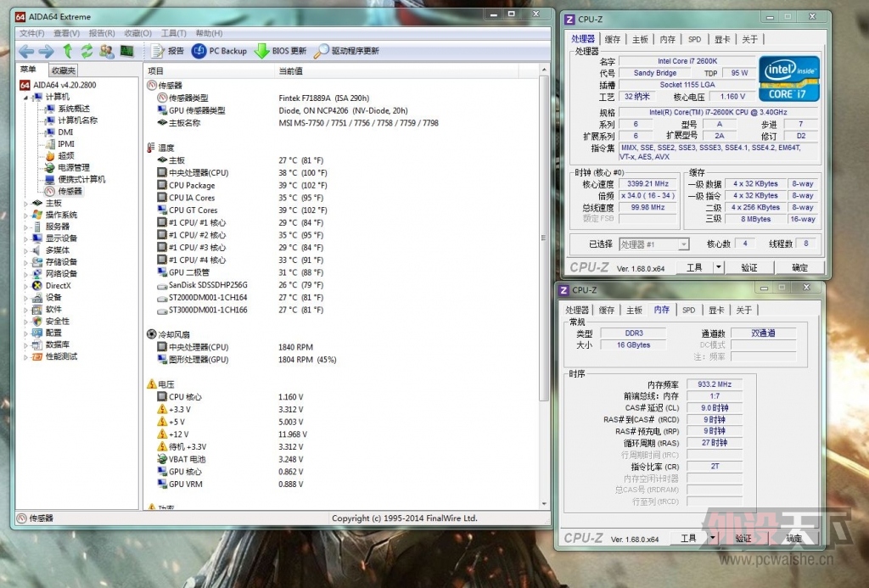This screenshot has width=869, height=588.
Task: Refresh AIDA64 with the green arrows icon
Action: (87, 51)
